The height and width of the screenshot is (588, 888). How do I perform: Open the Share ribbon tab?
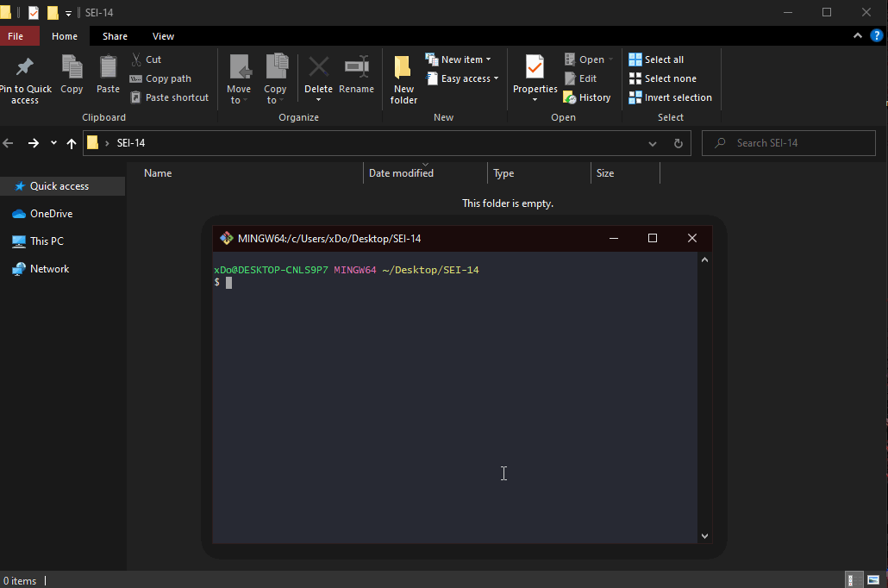pyautogui.click(x=115, y=36)
